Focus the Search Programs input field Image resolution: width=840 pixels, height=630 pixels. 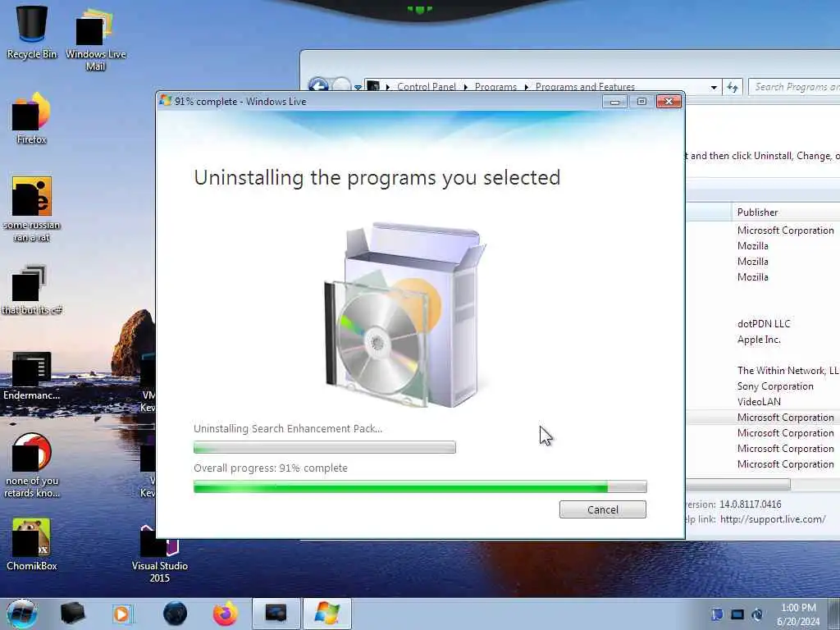pos(794,87)
